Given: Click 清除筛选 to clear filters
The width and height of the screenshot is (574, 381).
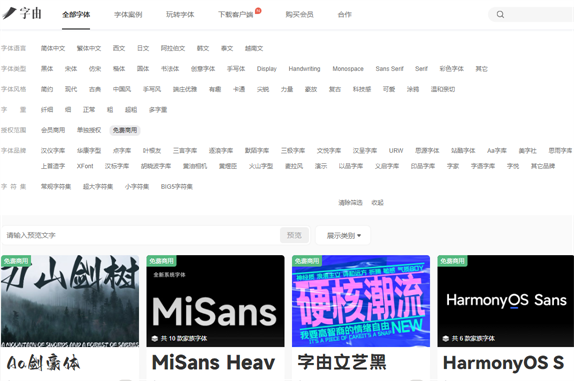Looking at the screenshot, I should (x=350, y=203).
